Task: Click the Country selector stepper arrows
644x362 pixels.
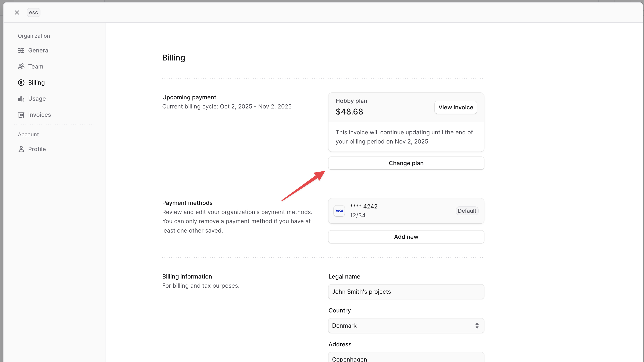Action: coord(477,326)
